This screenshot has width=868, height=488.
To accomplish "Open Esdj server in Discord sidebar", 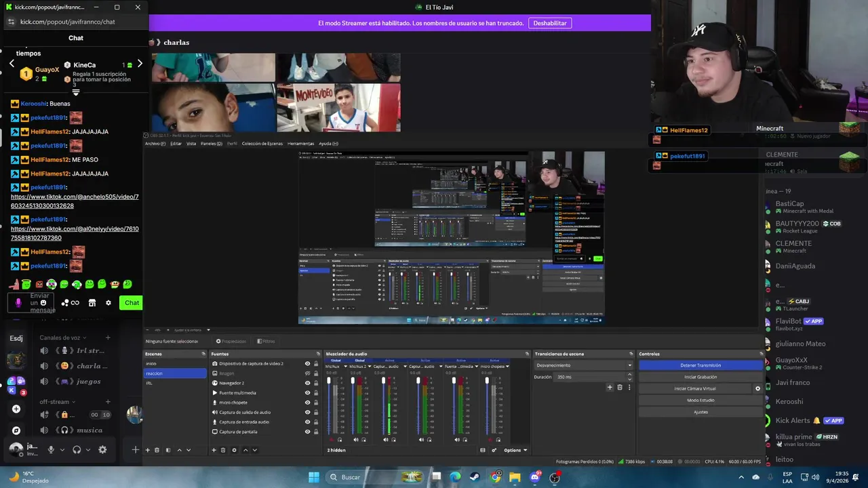I will click(x=16, y=338).
